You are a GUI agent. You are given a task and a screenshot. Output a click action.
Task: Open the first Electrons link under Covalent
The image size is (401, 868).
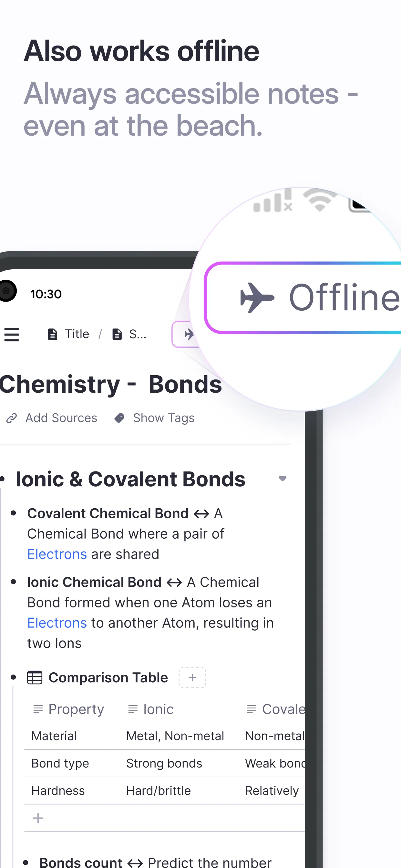57,554
